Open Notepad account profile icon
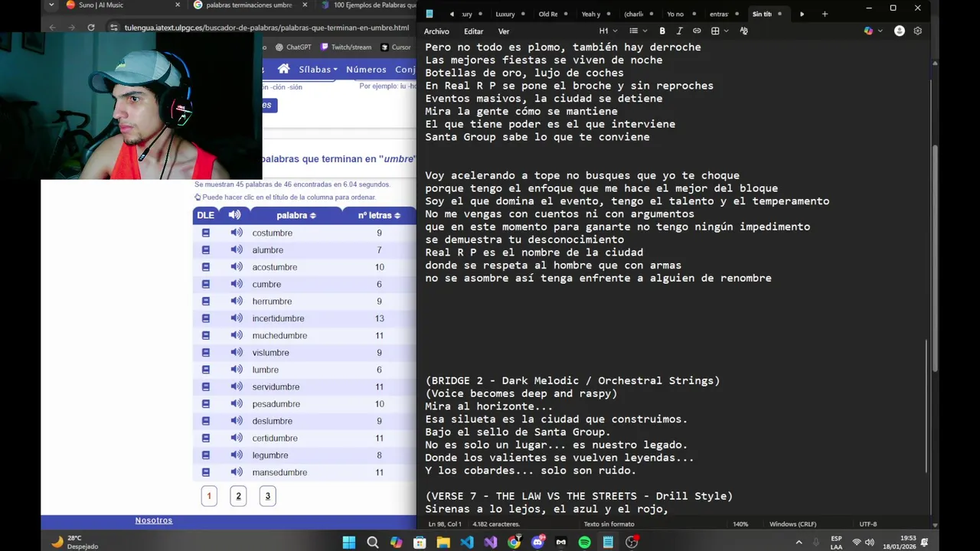Screen dimensions: 980x551 [900, 31]
